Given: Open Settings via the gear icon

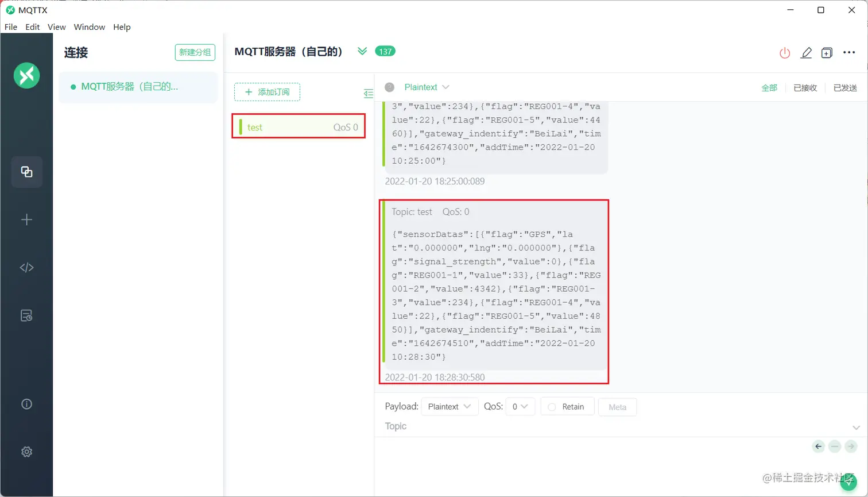Looking at the screenshot, I should coord(26,452).
